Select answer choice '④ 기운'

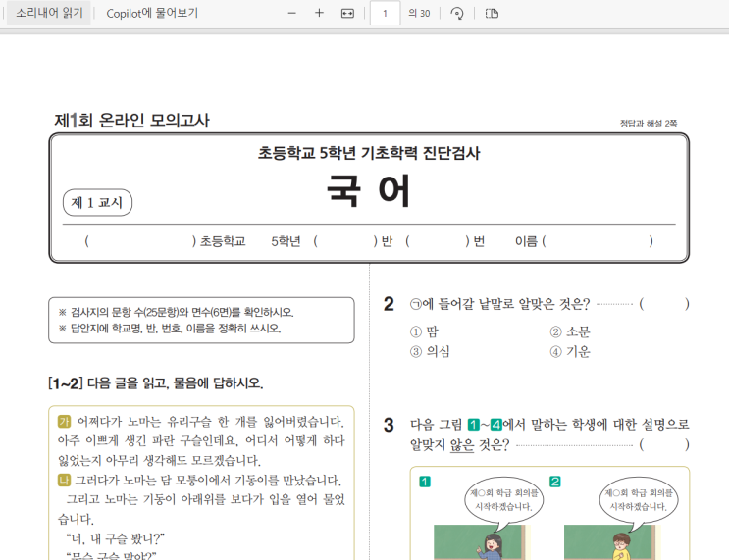[569, 351]
